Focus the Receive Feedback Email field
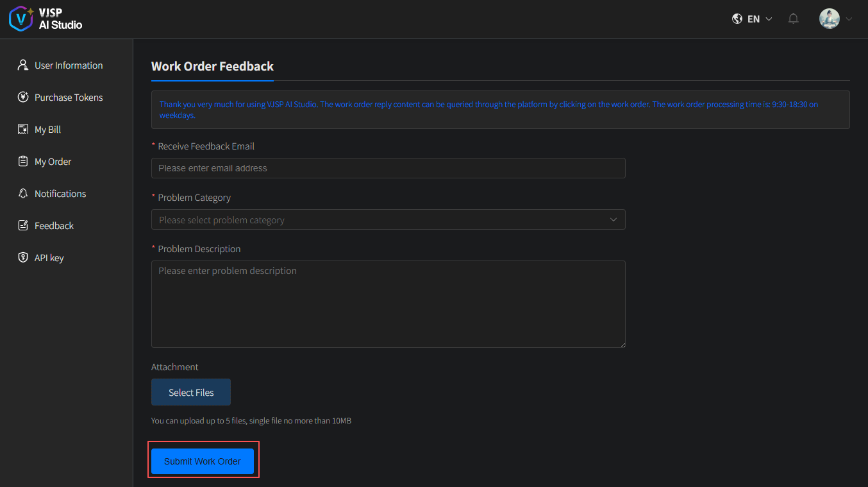The image size is (868, 487). 388,168
